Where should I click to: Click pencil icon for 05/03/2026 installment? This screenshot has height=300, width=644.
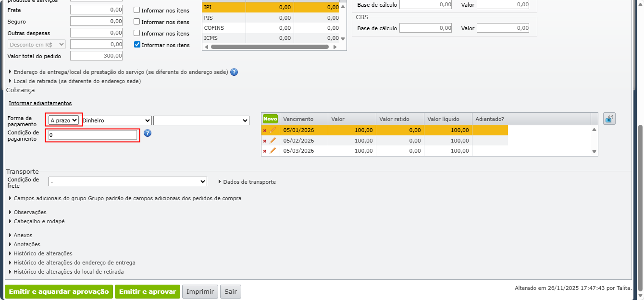point(273,151)
